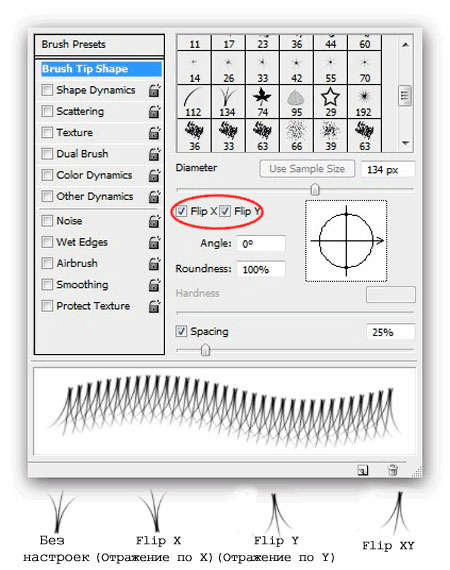Click the lock icon beside Other Dynamics
Viewport: 450px width, 570px height.
click(x=154, y=197)
